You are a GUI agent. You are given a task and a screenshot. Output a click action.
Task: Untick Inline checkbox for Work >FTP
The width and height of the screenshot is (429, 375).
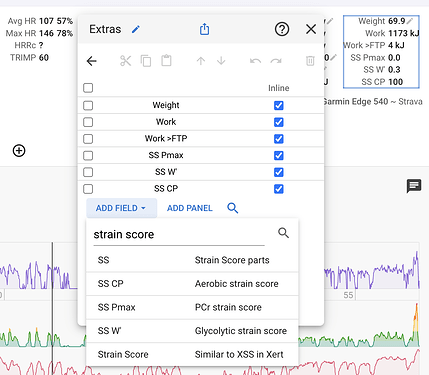click(279, 139)
